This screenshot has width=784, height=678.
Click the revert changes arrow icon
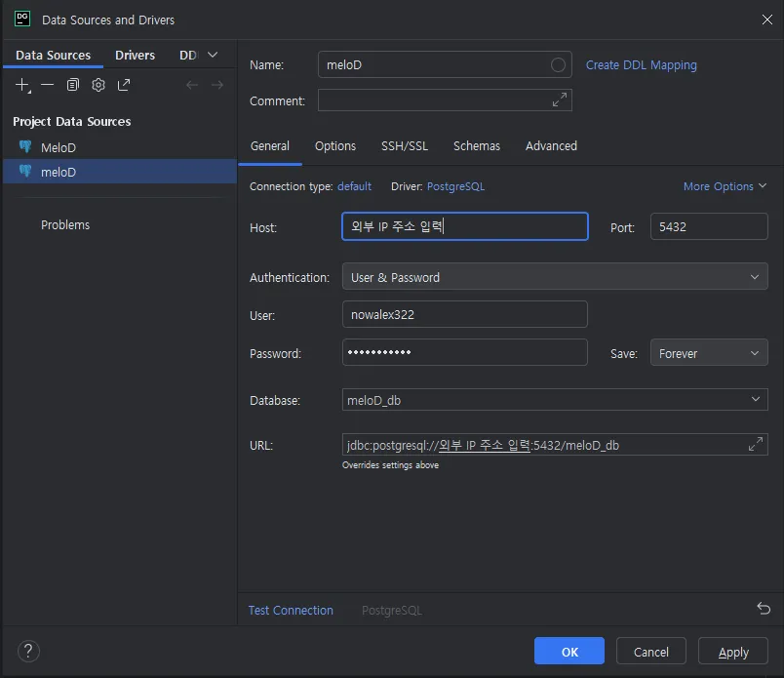tap(763, 609)
